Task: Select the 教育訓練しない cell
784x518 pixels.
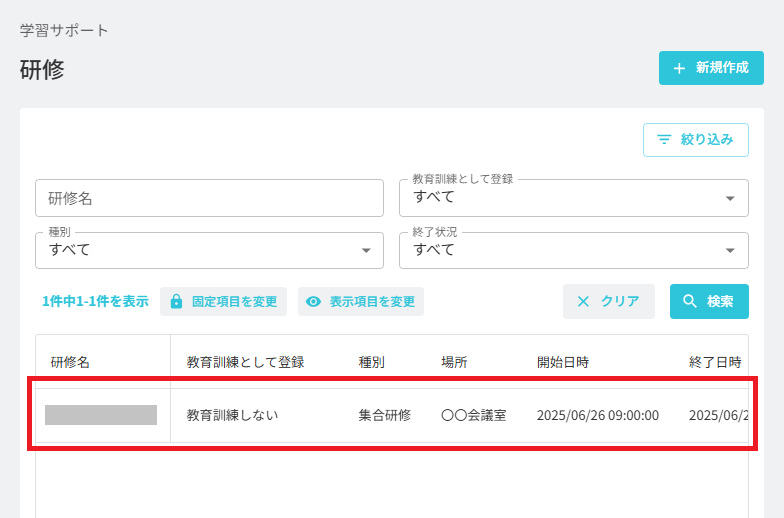Action: (x=232, y=415)
